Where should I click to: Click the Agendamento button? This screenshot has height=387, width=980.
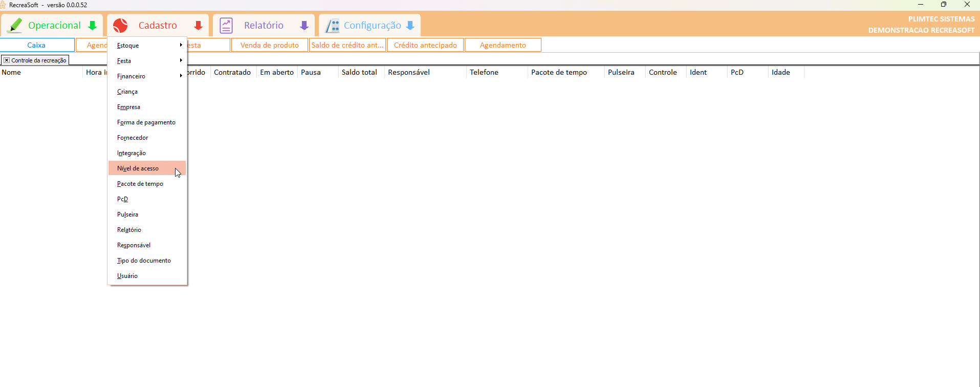pyautogui.click(x=503, y=45)
